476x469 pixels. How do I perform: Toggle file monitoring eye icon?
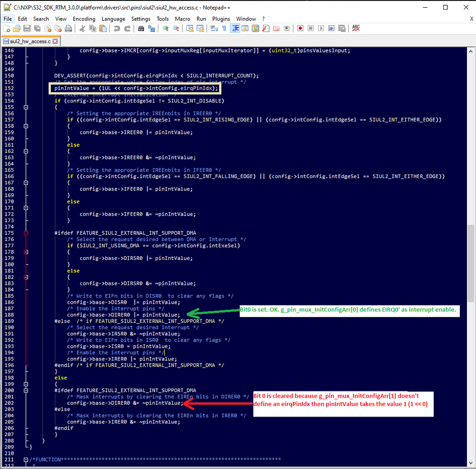pyautogui.click(x=286, y=29)
